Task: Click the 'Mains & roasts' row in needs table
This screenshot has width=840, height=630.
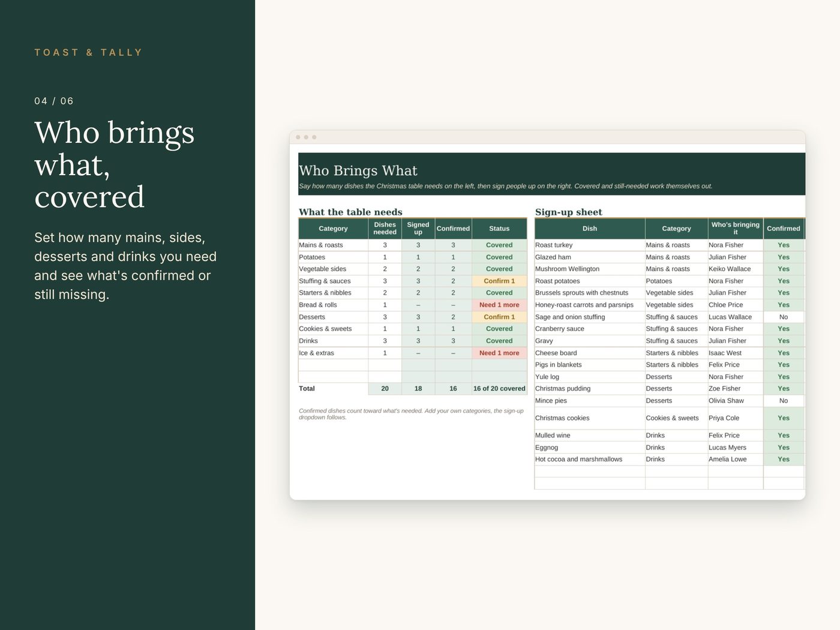Action: [412, 245]
